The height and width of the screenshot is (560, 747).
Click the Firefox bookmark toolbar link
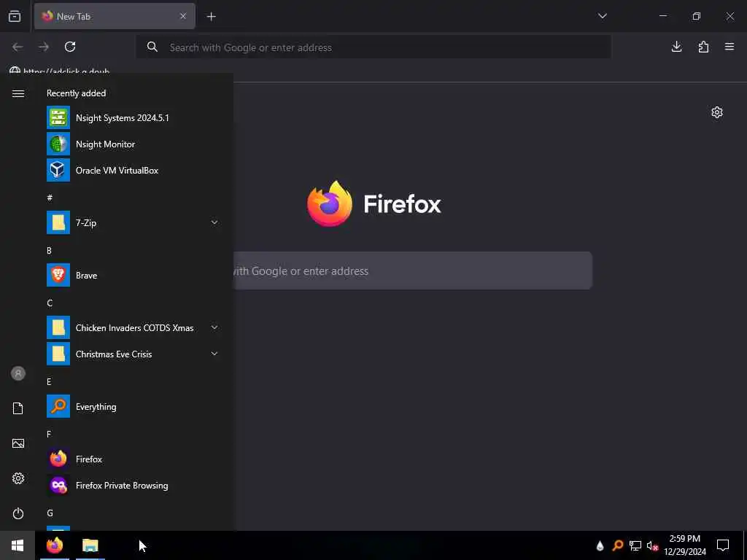coord(60,71)
